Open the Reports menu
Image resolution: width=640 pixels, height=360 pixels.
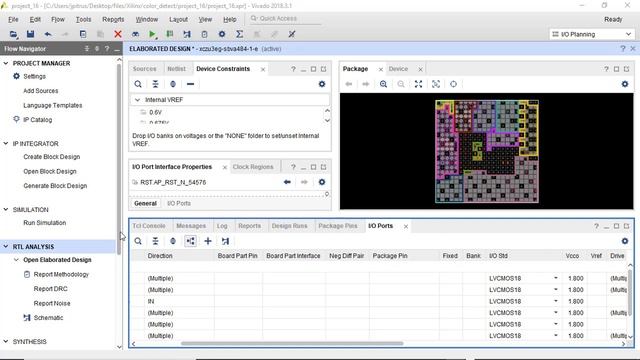pos(113,19)
